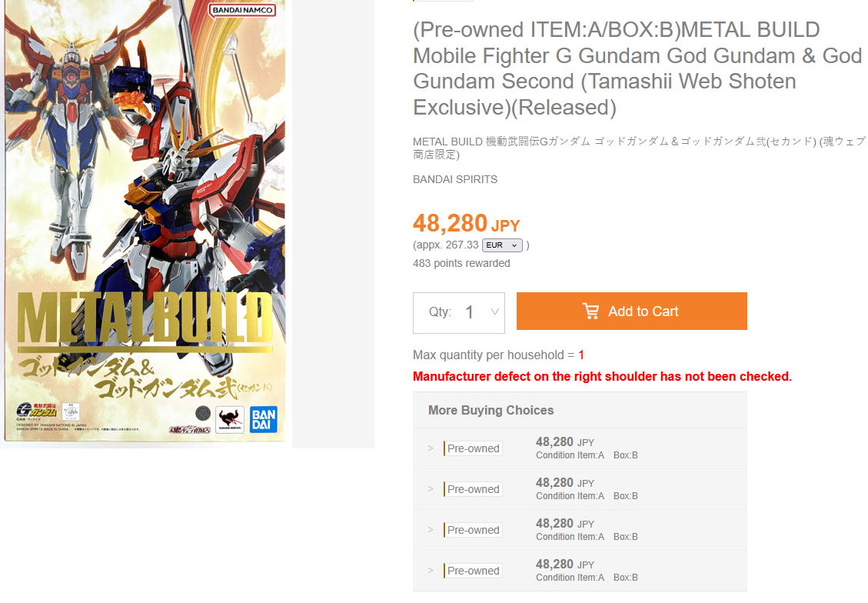
Task: Click the chevron arrow beside third Pre-owned choice
Action: [x=430, y=530]
